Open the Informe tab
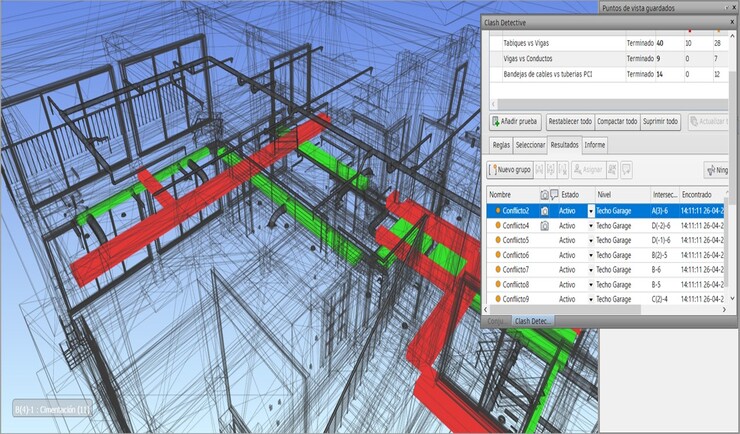 coord(595,145)
